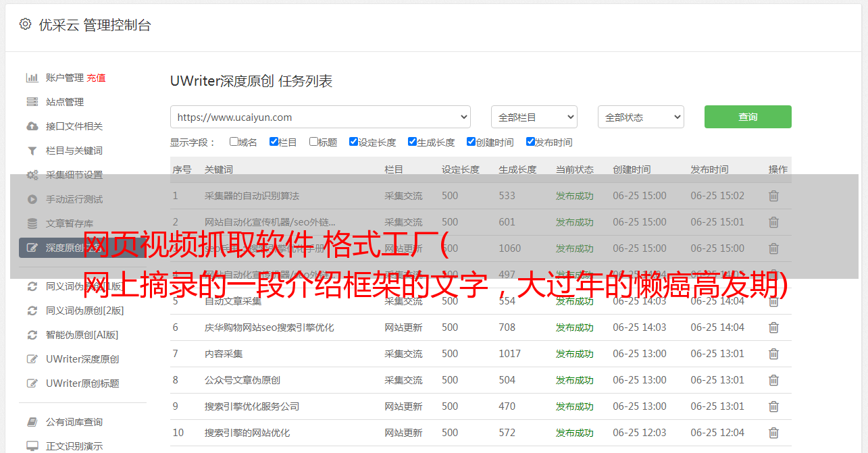Delete the 庆华购物网站seo搜索引擎优化 task
The image size is (868, 453).
coord(774,327)
